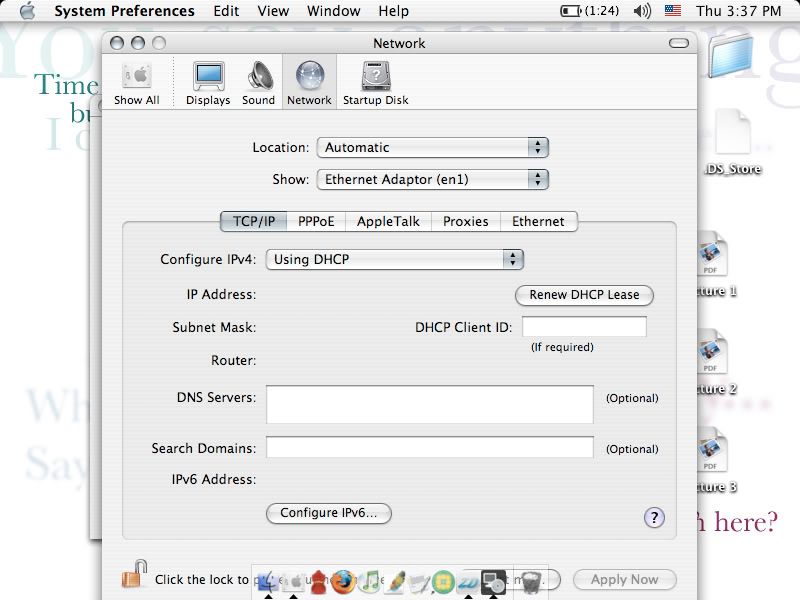Screen dimensions: 800x600
Task: Open the View menu
Action: pos(273,11)
